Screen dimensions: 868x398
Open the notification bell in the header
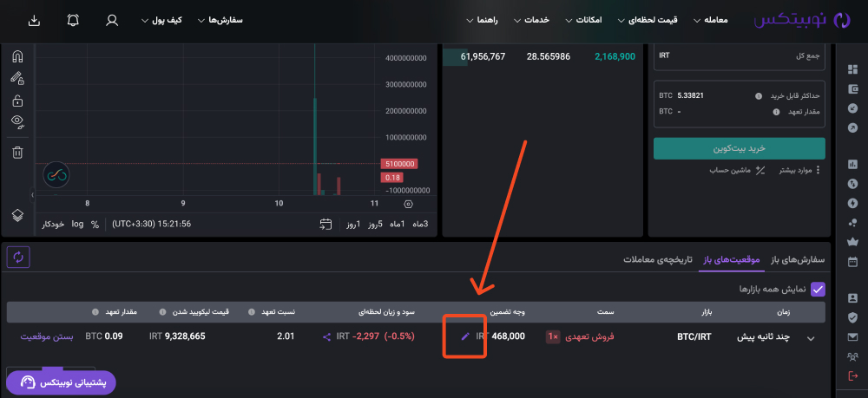click(73, 21)
